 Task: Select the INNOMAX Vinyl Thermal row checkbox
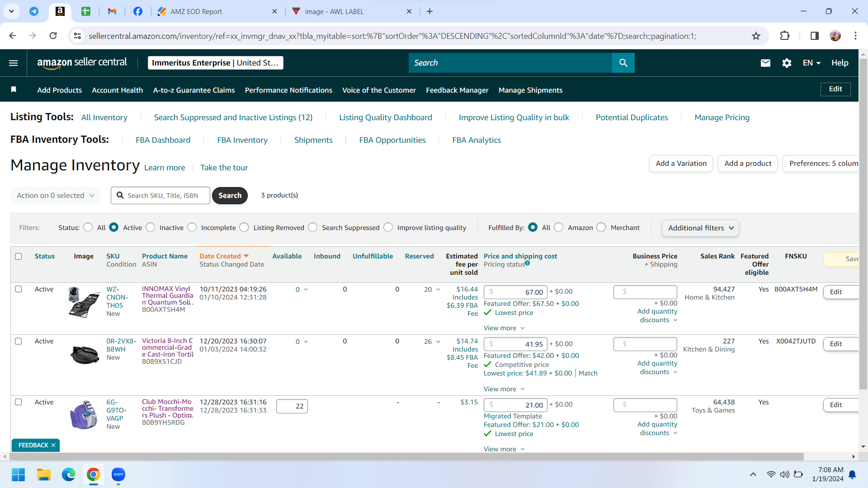(19, 289)
